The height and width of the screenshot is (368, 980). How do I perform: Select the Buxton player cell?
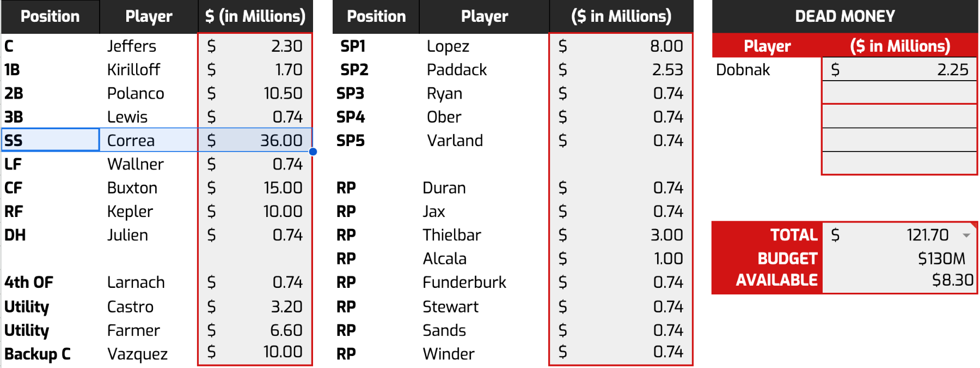pyautogui.click(x=148, y=188)
